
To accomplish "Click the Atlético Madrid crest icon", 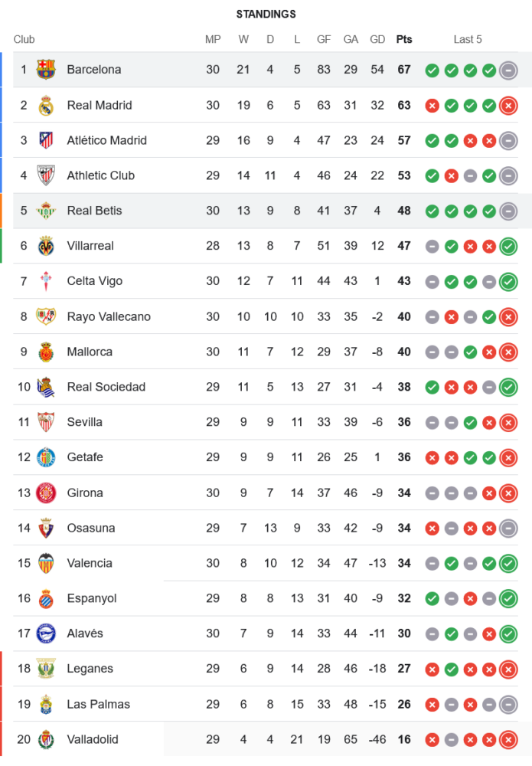I will [46, 140].
